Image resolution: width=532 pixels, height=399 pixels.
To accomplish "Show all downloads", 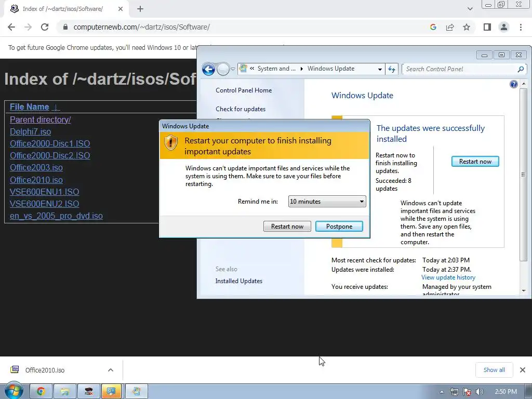I will 494,370.
